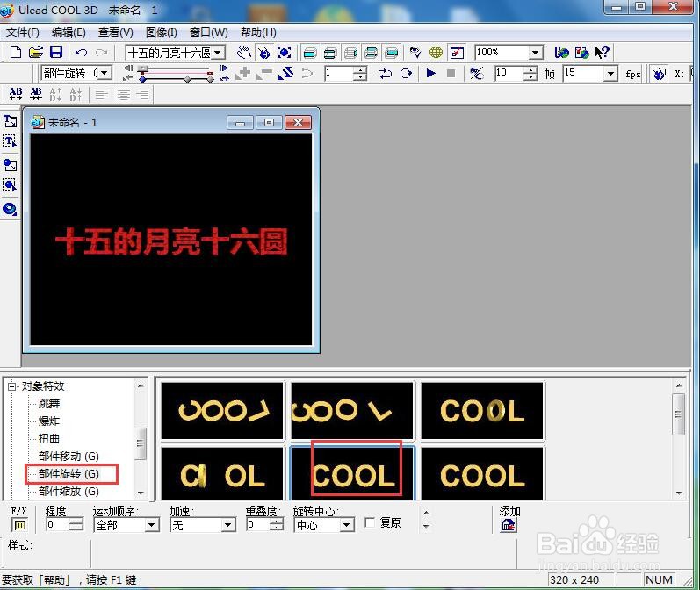Open the 编辑(E) menu
This screenshot has width=700, height=590.
click(69, 32)
